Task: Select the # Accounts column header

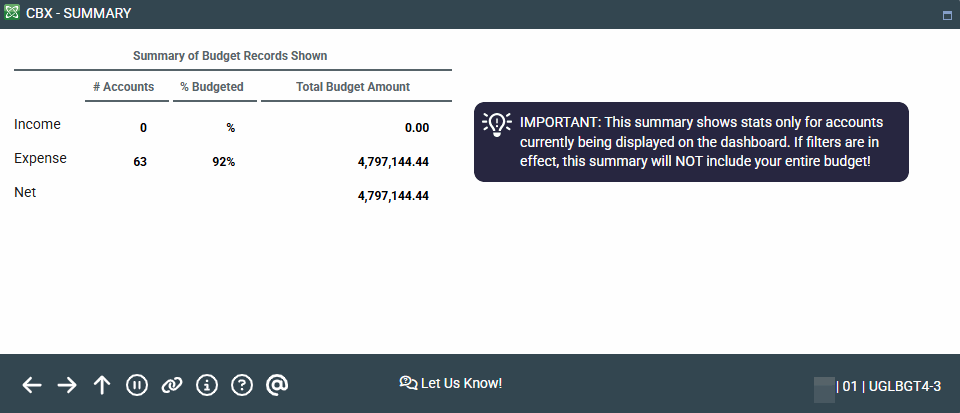Action: click(123, 87)
